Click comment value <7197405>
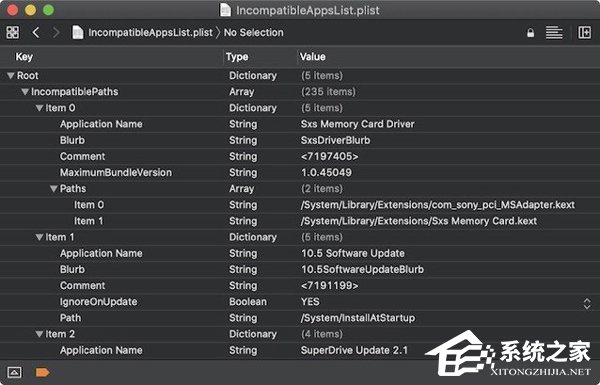This screenshot has height=385, width=600. 330,157
